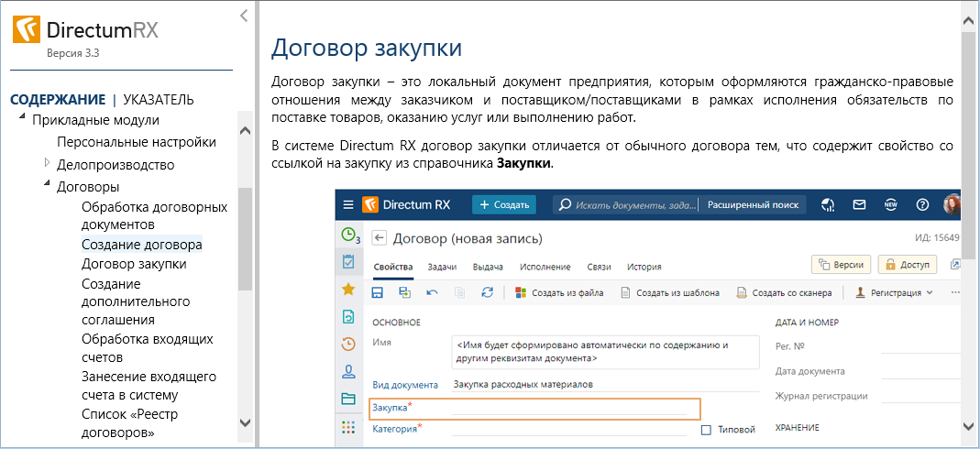Switch to the УКАЗАТЕЛЬ tab
980x449 pixels.
point(159,99)
